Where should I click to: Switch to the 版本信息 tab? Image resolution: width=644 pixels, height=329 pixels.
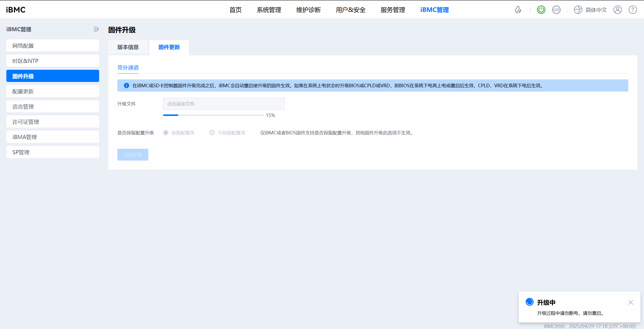pos(128,47)
